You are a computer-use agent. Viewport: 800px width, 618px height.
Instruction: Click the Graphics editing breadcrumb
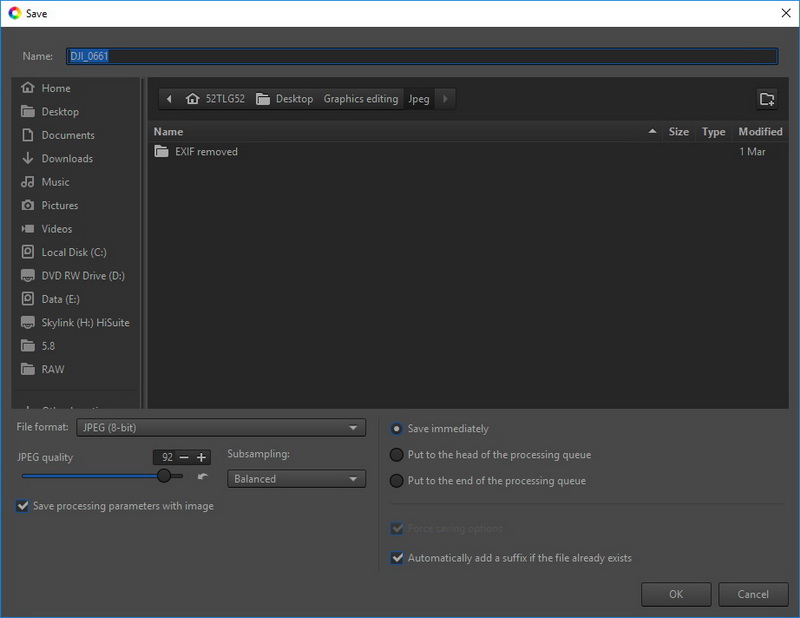tap(360, 99)
